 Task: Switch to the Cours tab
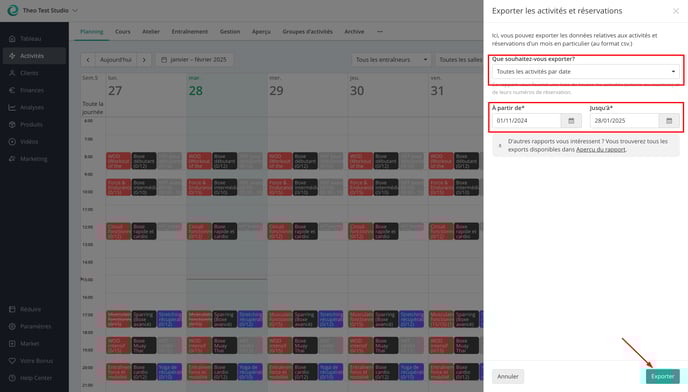[122, 32]
